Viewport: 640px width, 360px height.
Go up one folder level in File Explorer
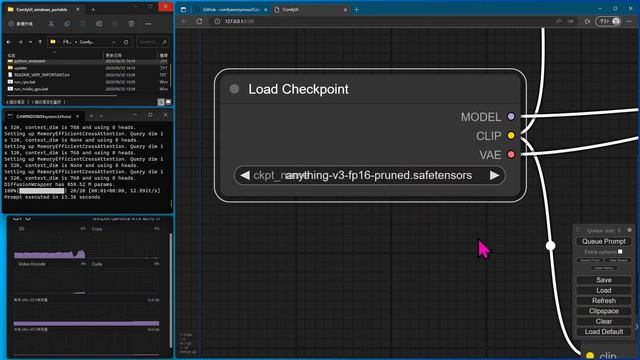[40, 42]
